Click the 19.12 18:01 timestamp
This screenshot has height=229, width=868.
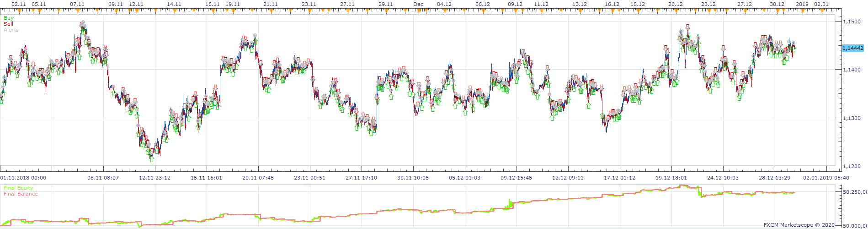671,178
